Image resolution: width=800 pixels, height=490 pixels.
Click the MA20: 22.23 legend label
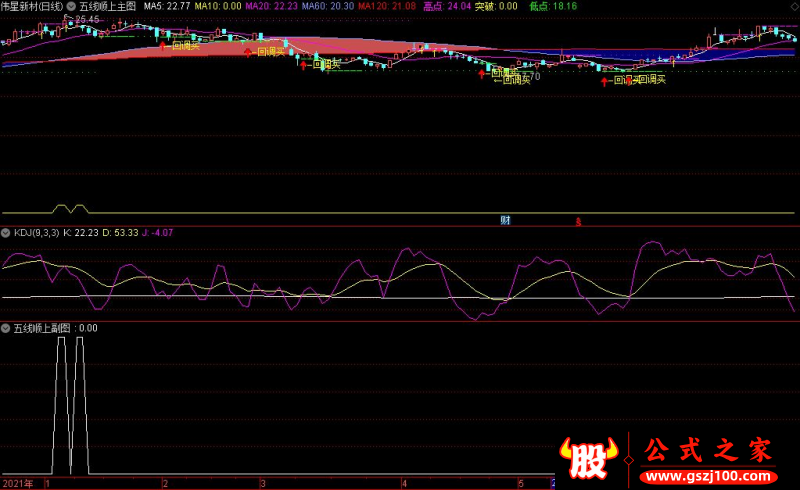point(271,7)
